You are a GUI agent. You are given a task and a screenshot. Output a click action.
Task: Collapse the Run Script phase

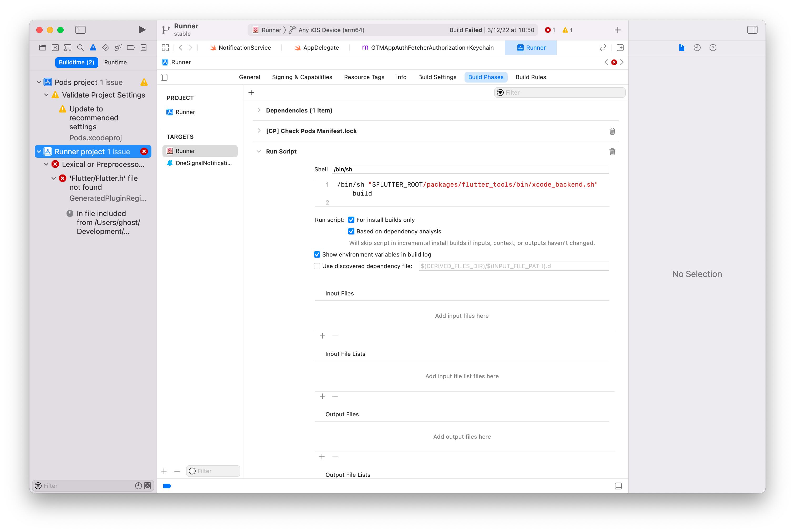(258, 151)
